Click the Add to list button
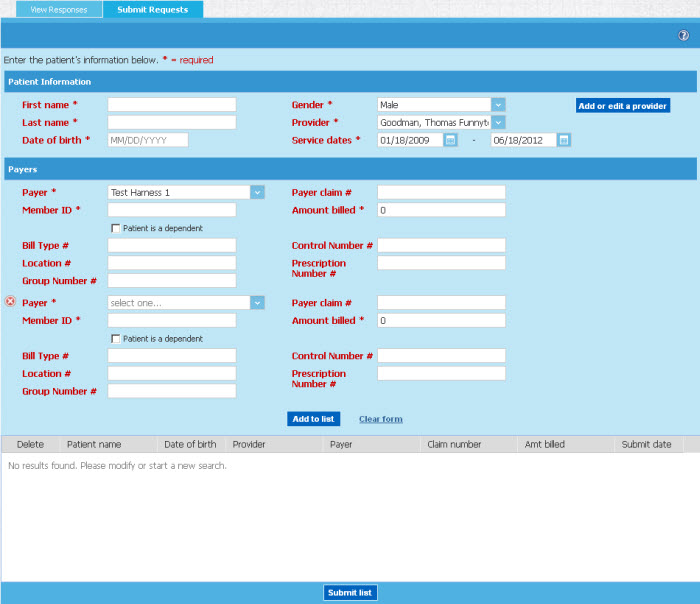This screenshot has height=604, width=700. (313, 419)
